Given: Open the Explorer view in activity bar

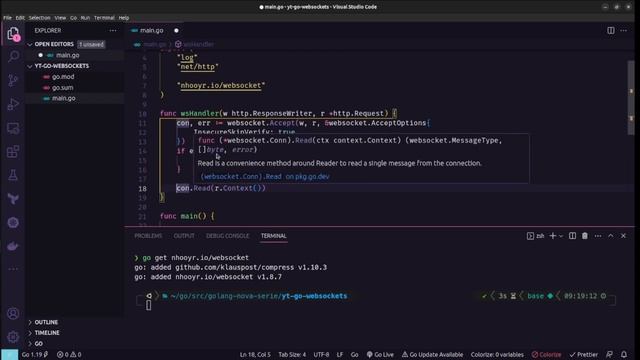Looking at the screenshot, I should [x=13, y=33].
